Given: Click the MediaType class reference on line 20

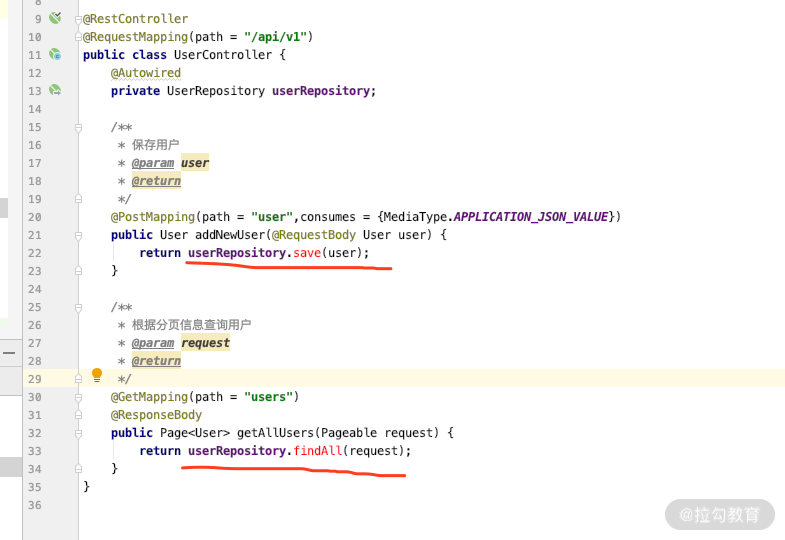Looking at the screenshot, I should [415, 217].
